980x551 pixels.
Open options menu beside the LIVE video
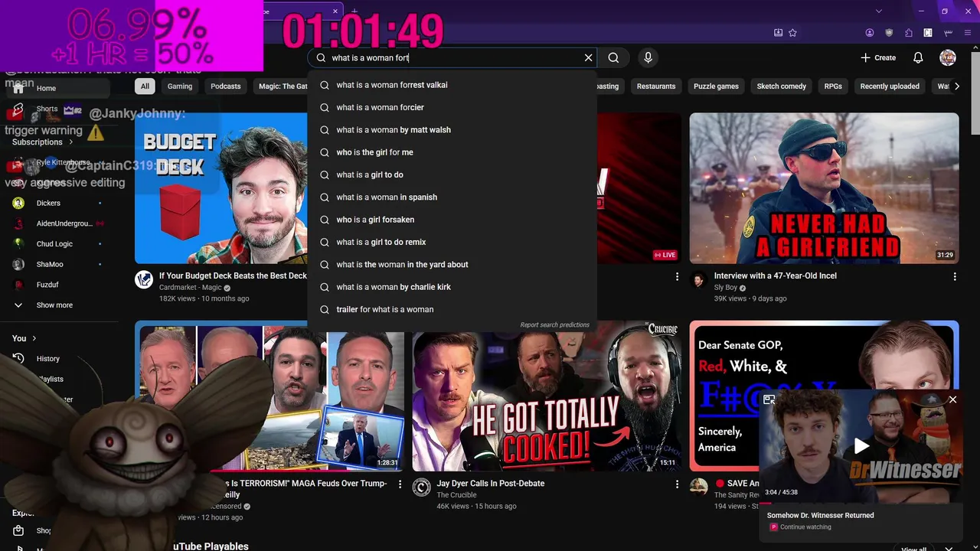point(677,276)
